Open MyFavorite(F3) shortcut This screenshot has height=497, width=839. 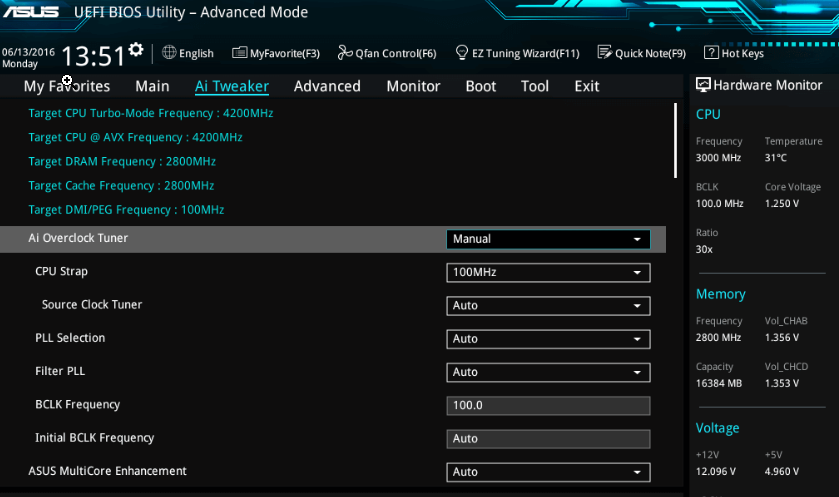[x=276, y=53]
